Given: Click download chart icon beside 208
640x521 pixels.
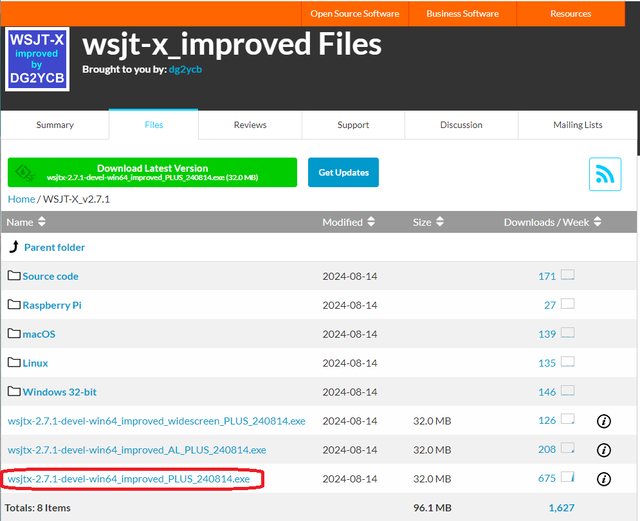Looking at the screenshot, I should coord(567,448).
